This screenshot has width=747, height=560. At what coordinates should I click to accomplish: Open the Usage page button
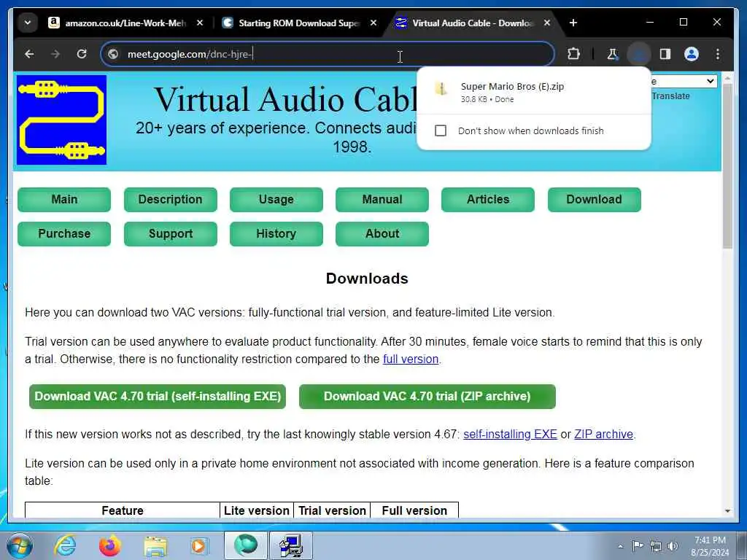click(x=276, y=200)
